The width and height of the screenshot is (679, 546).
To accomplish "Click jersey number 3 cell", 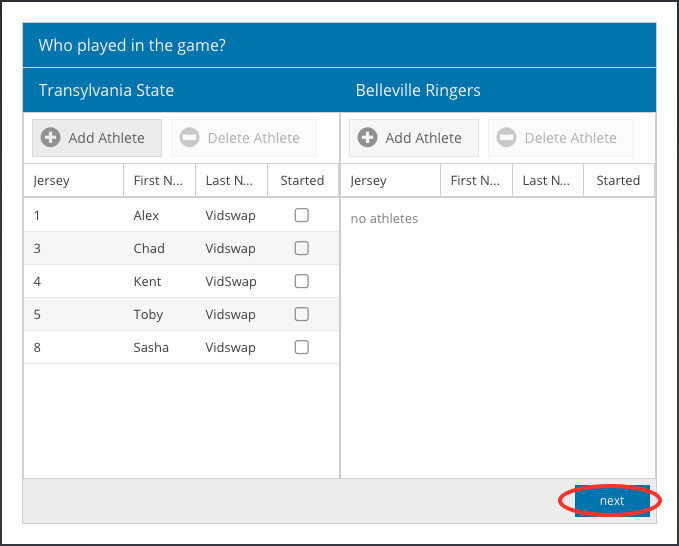I will 37,249.
